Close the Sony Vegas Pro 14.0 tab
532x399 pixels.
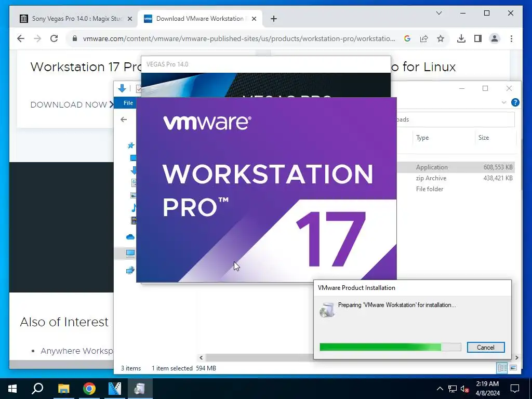[x=129, y=19]
